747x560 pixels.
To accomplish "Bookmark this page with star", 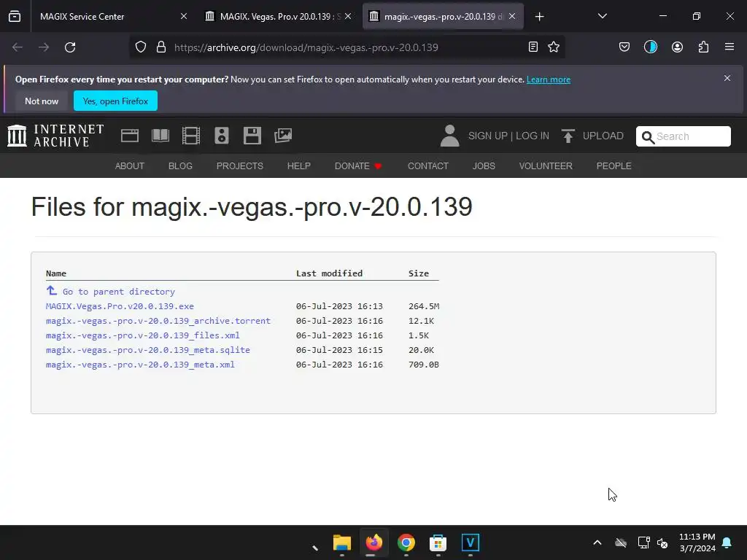I will pos(554,47).
